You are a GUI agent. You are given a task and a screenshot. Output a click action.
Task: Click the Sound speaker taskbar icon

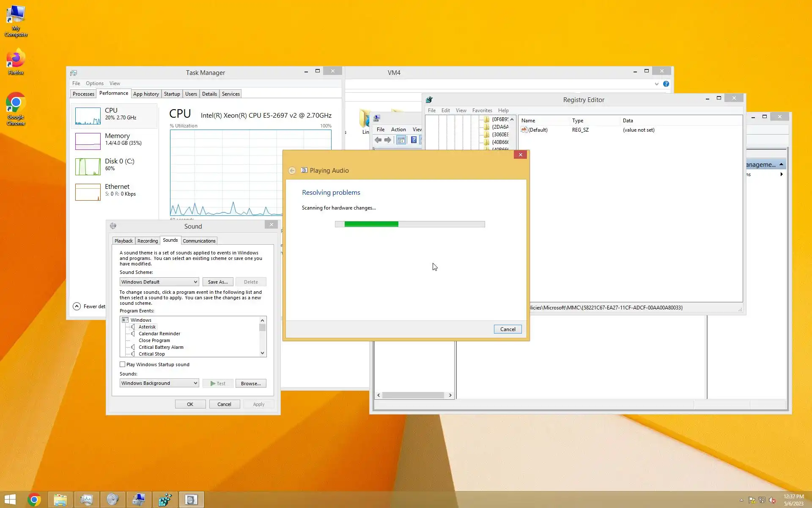click(x=112, y=500)
